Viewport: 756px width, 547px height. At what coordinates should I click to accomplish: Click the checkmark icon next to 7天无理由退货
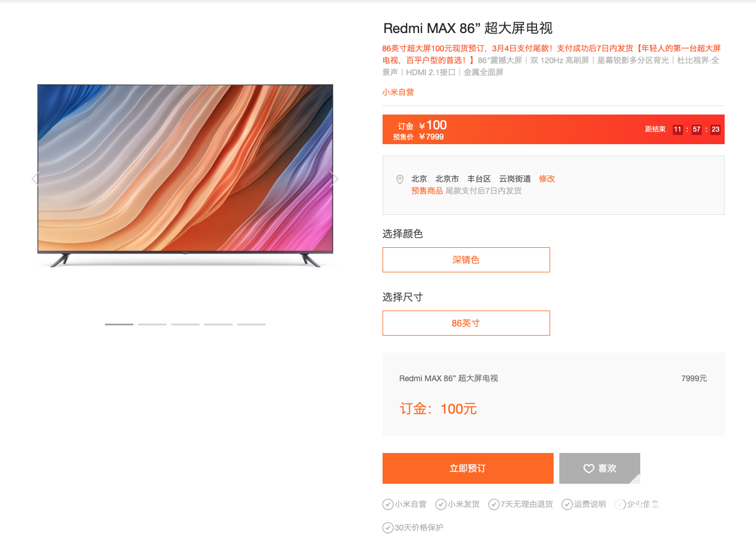(x=494, y=504)
